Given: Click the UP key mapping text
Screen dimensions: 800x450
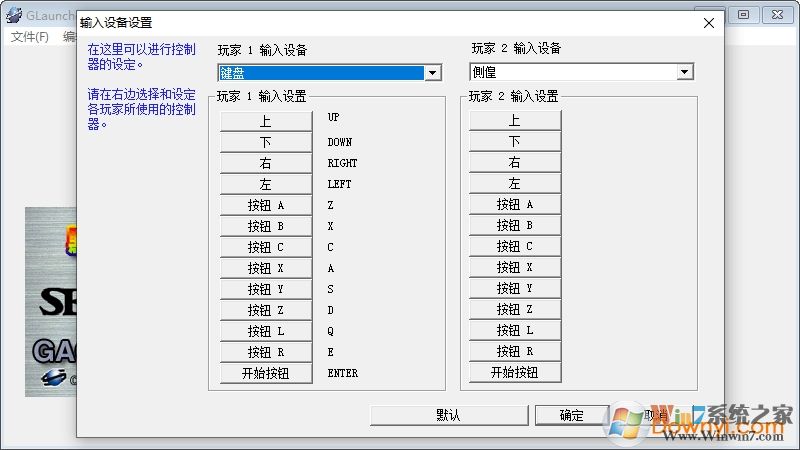Looking at the screenshot, I should click(333, 117).
